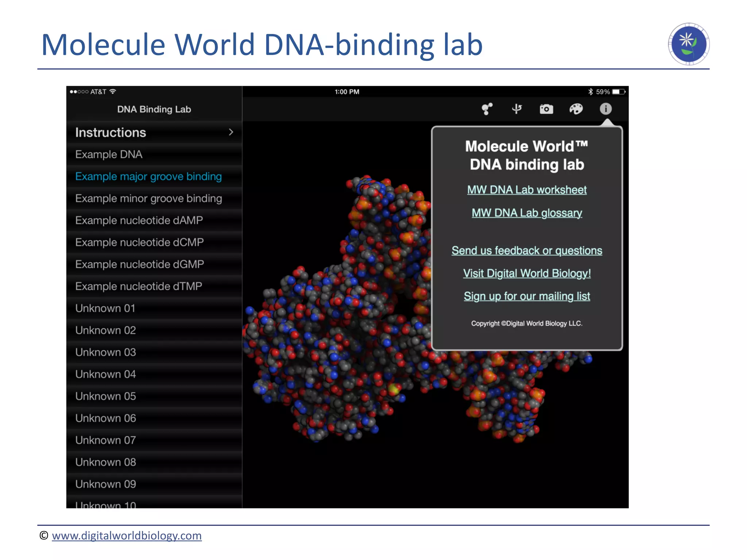Load structure Unknown 04
The width and height of the screenshot is (747, 560).
pos(154,374)
